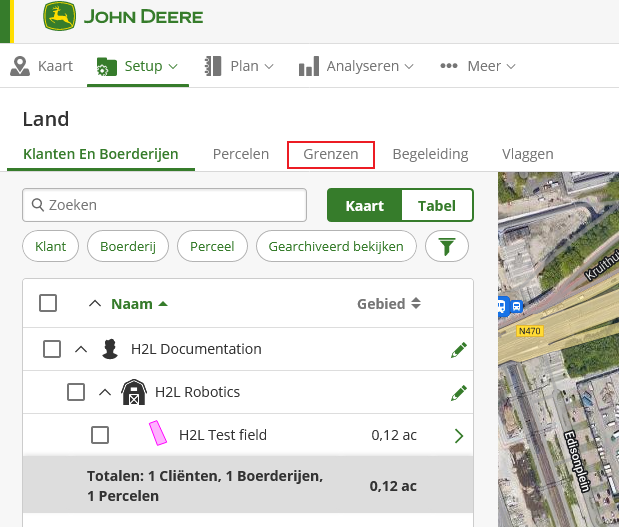Click the John Deere logo
Viewport: 619px width, 527px height.
point(122,17)
